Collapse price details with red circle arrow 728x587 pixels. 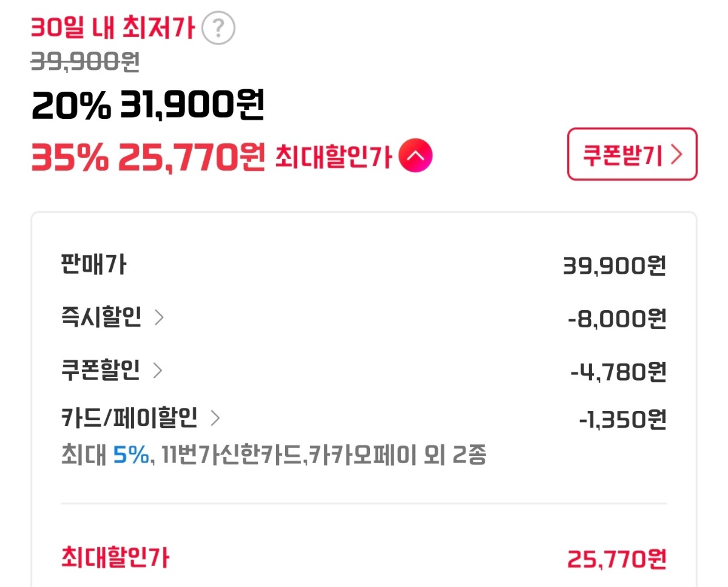[416, 157]
